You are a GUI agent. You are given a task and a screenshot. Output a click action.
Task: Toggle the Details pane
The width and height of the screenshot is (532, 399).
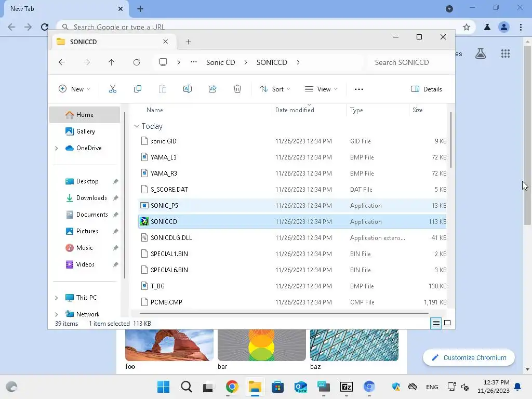(427, 89)
